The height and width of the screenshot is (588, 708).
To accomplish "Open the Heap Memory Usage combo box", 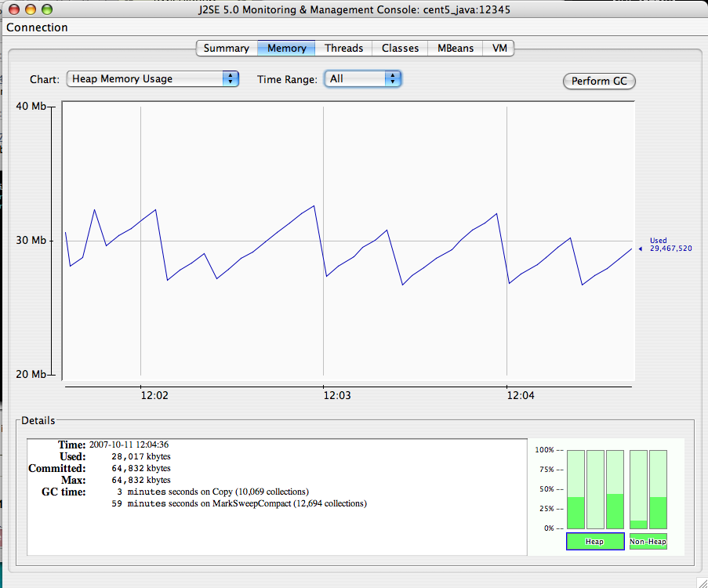I will pyautogui.click(x=153, y=79).
